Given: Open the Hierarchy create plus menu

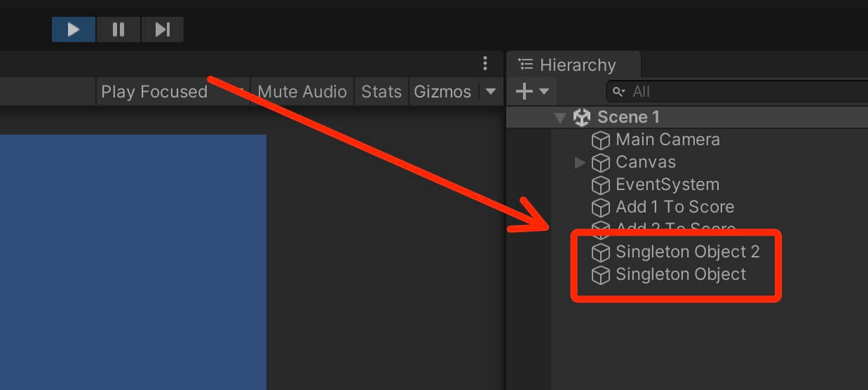Looking at the screenshot, I should click(x=532, y=91).
